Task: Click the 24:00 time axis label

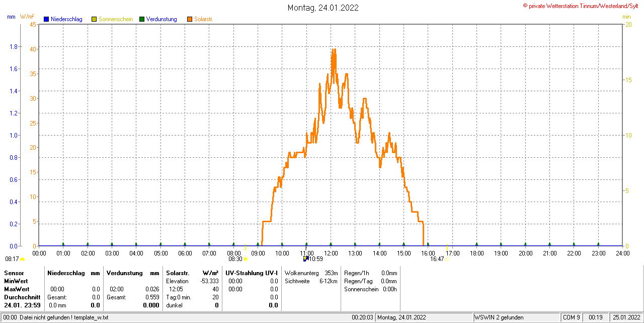Action: coord(622,253)
